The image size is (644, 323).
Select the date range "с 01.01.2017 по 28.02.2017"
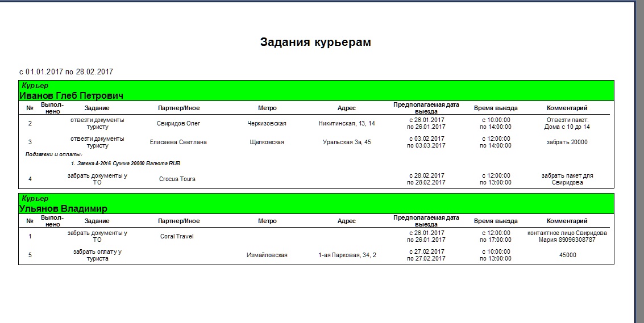(x=66, y=72)
